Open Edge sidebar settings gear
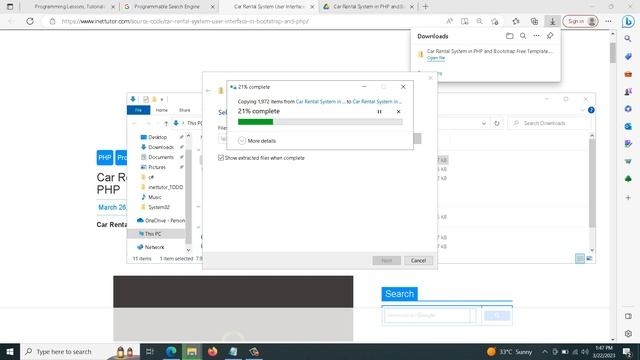 coord(628,333)
